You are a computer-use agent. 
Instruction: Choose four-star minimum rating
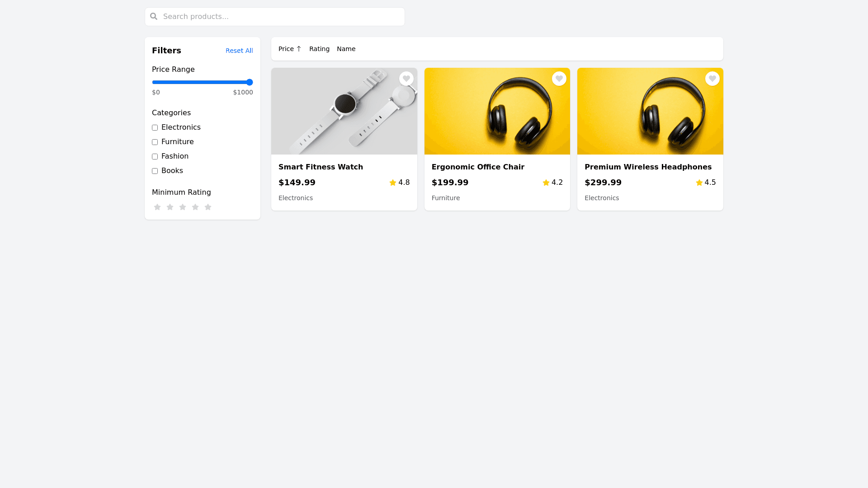point(195,207)
